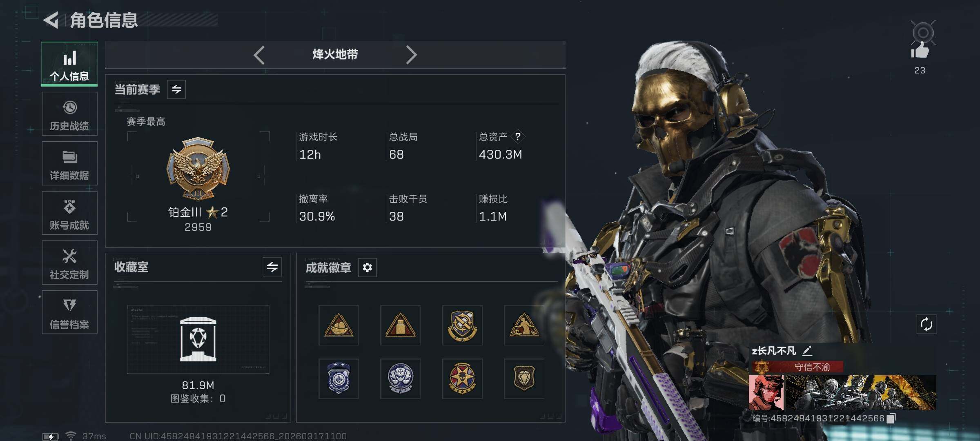Copy the player ID number via copy icon
The width and height of the screenshot is (980, 441).
click(891, 418)
